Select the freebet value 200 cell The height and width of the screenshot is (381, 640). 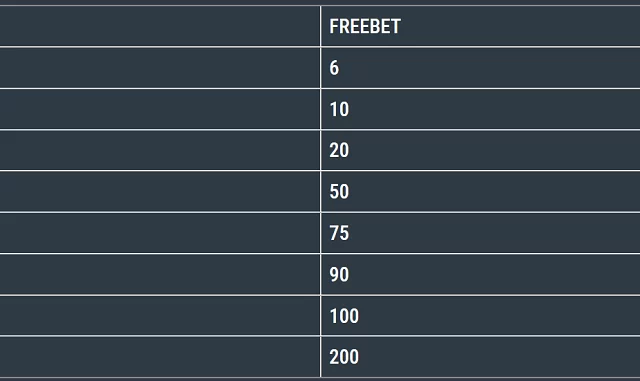[x=480, y=357]
